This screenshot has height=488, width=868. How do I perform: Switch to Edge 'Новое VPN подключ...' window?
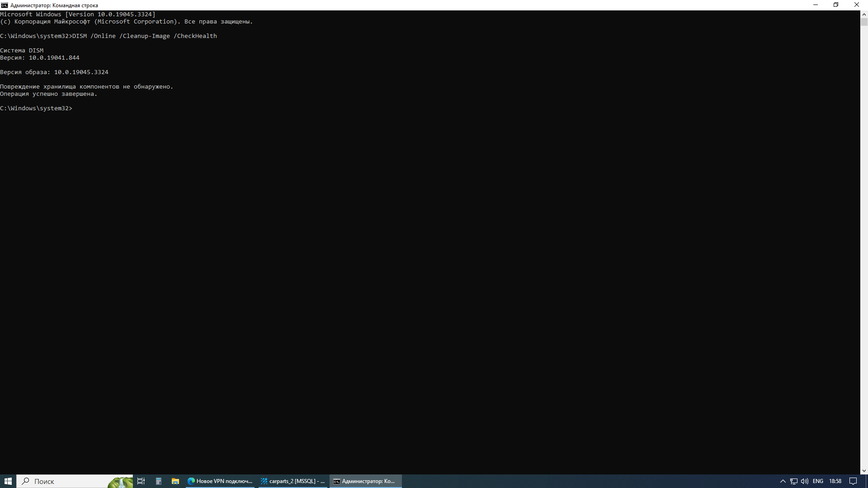(220, 481)
